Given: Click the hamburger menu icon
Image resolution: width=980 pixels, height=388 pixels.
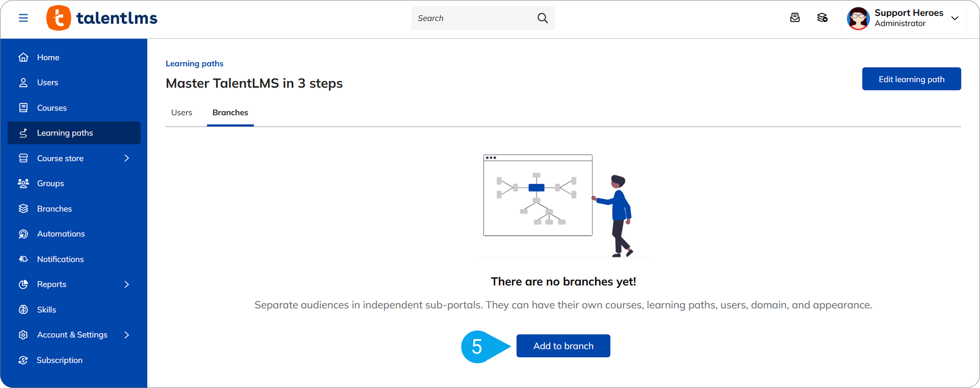Looking at the screenshot, I should [x=23, y=18].
